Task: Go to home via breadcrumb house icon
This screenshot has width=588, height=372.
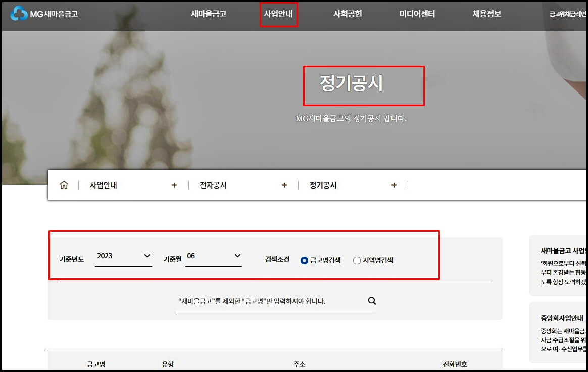Action: 64,185
